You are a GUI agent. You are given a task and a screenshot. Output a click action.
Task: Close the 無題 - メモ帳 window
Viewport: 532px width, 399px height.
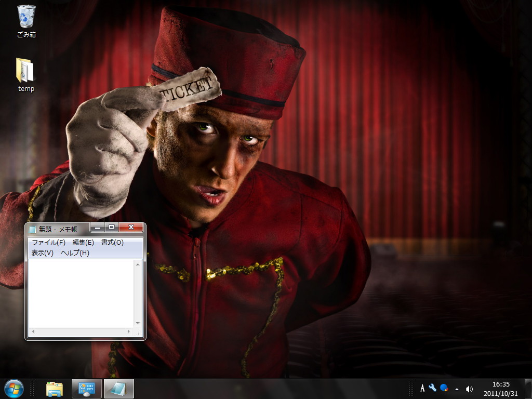click(x=131, y=228)
